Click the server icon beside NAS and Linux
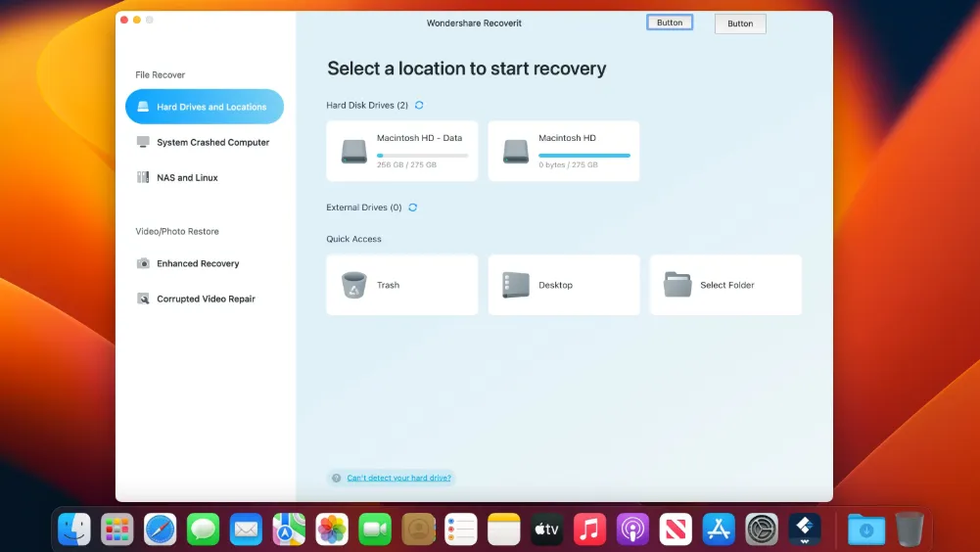980x552 pixels. coord(143,177)
